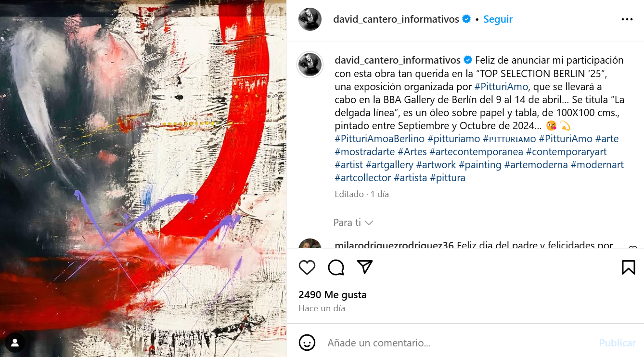Image resolution: width=644 pixels, height=357 pixels.
Task: Like milarodriguezrodriguez36's comment with the small heart
Action: pyautogui.click(x=632, y=248)
